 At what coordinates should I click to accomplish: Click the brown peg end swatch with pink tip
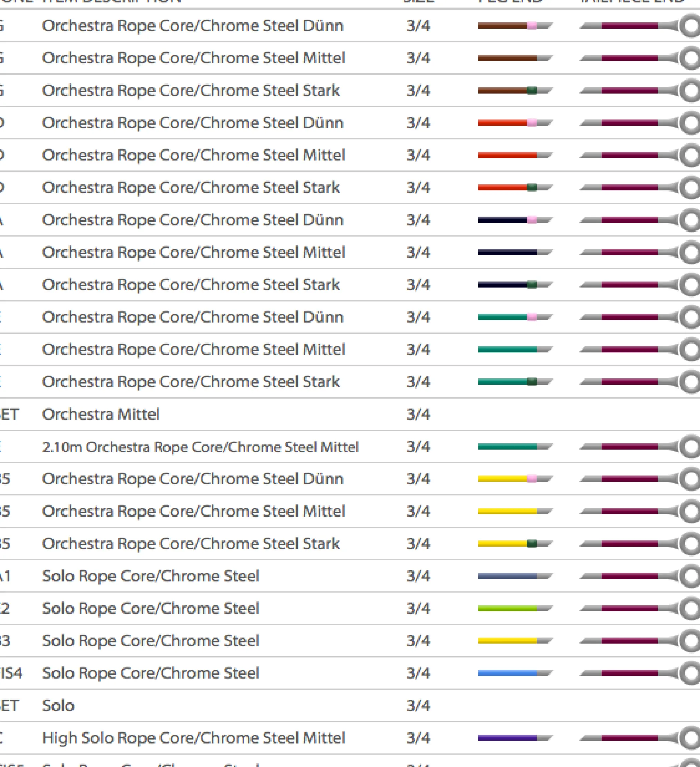pos(515,26)
